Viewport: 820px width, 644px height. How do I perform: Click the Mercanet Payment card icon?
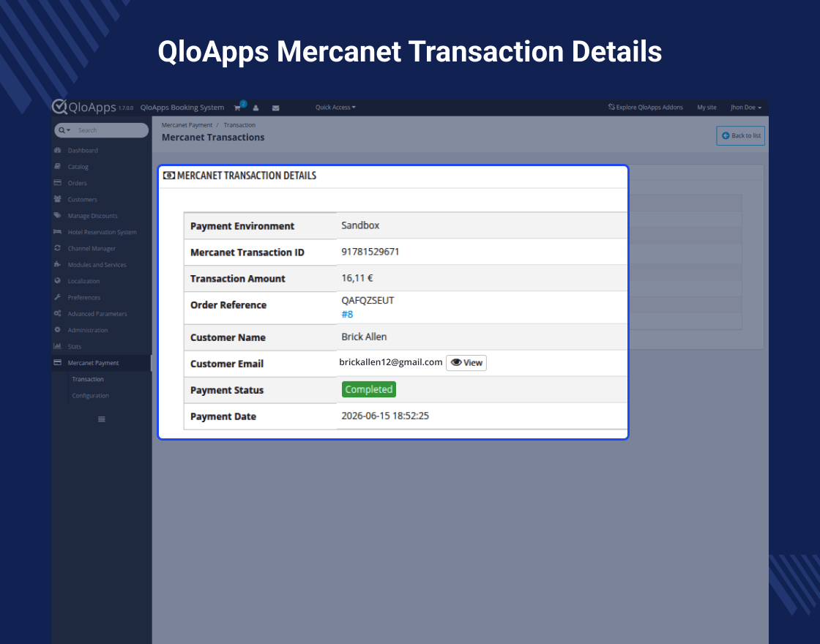[58, 362]
